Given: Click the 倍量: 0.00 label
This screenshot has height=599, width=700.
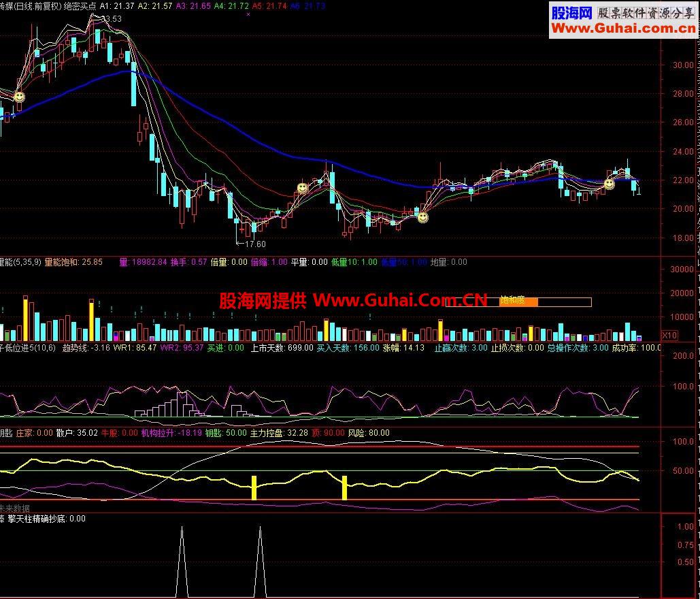Looking at the screenshot, I should pos(229,262).
